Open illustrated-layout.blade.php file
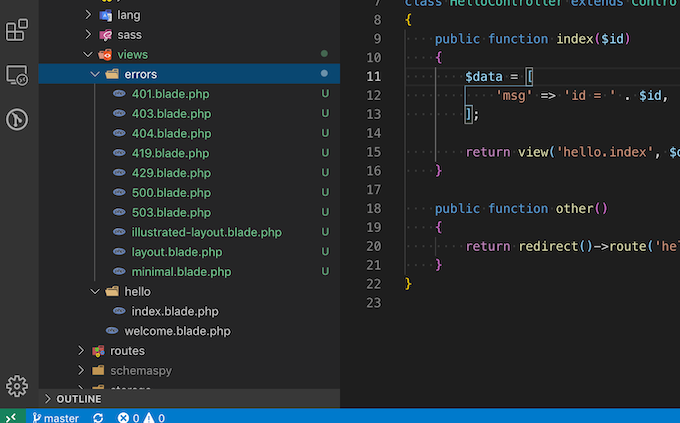 pyautogui.click(x=206, y=232)
